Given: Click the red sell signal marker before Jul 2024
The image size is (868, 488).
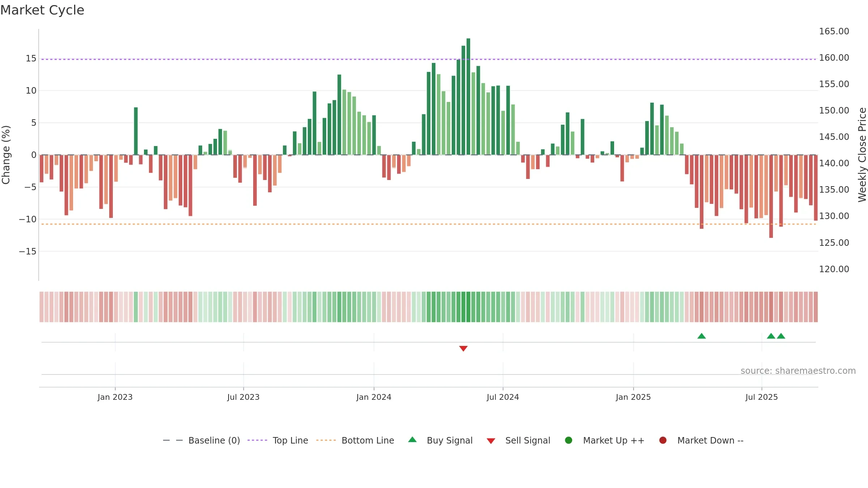Looking at the screenshot, I should (463, 348).
